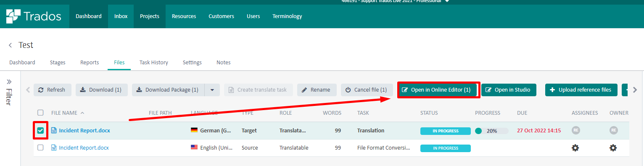Click document icon of German target file
Image resolution: width=644 pixels, height=166 pixels.
tap(54, 130)
